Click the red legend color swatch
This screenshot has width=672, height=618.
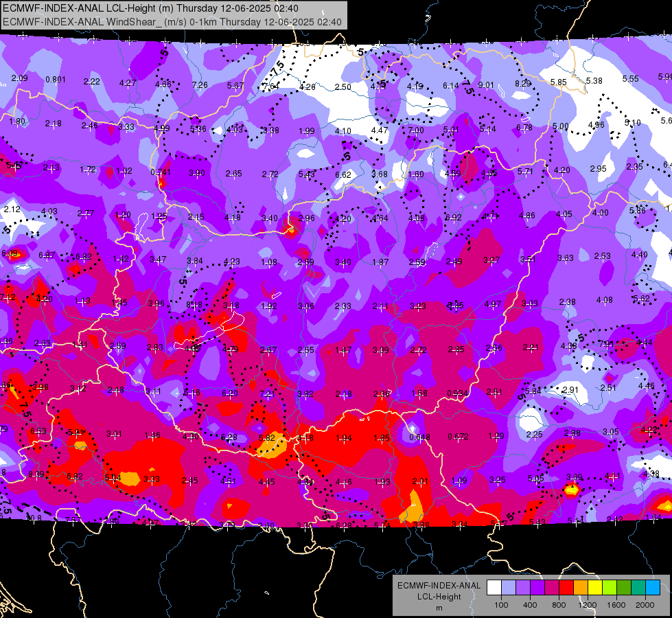tap(566, 587)
